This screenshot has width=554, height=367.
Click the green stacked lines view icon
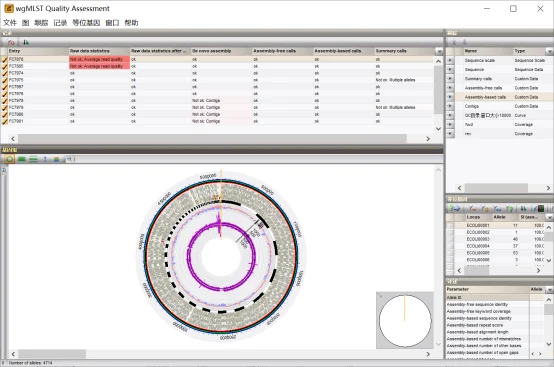(x=33, y=159)
